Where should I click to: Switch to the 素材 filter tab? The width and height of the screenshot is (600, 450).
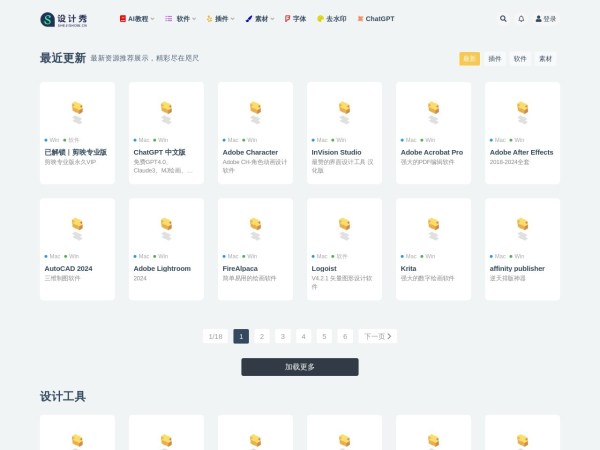click(x=545, y=59)
